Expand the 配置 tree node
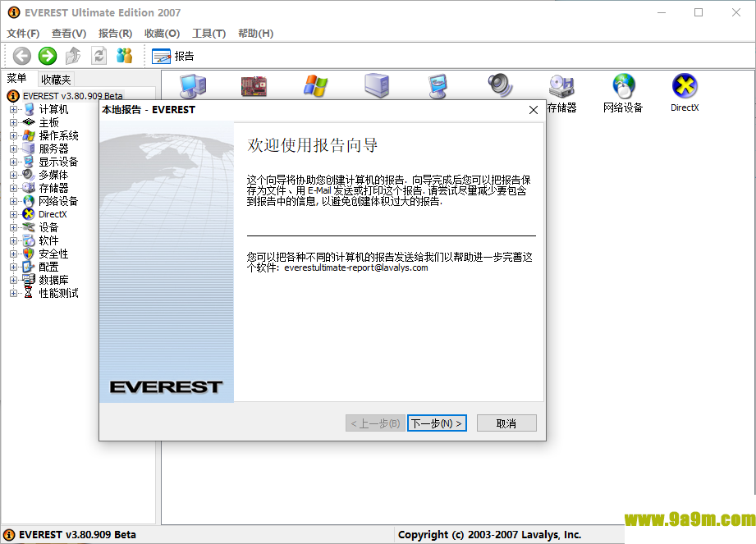The height and width of the screenshot is (544, 756). (x=13, y=267)
